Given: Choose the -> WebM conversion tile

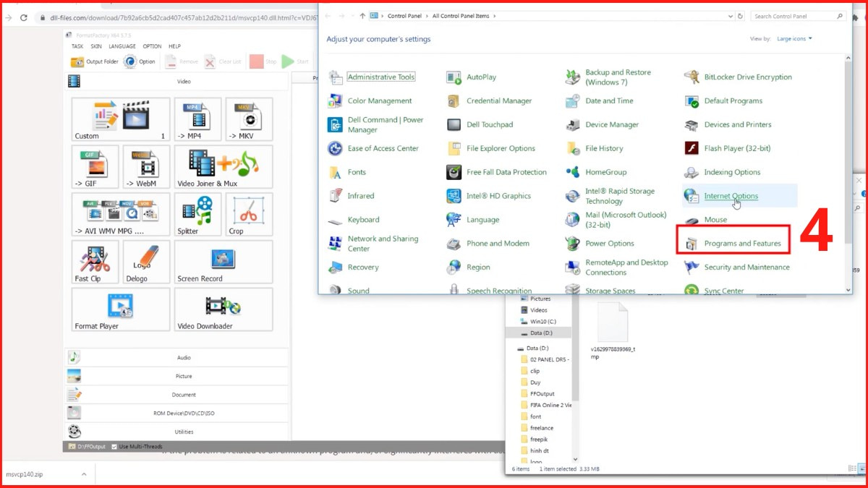Looking at the screenshot, I should pos(147,167).
